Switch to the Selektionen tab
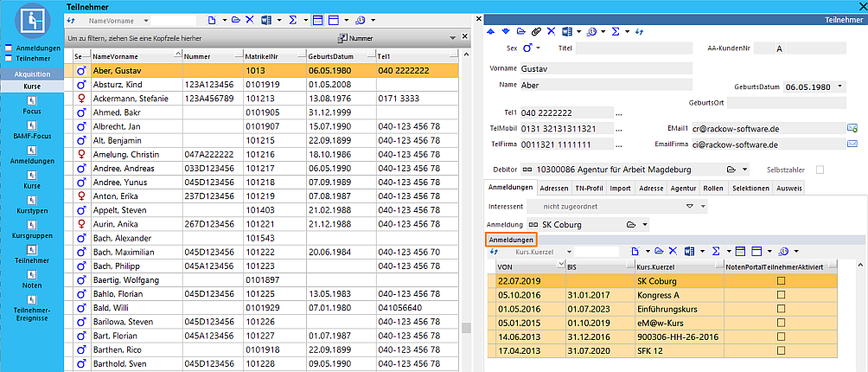This screenshot has width=868, height=372. click(x=750, y=189)
